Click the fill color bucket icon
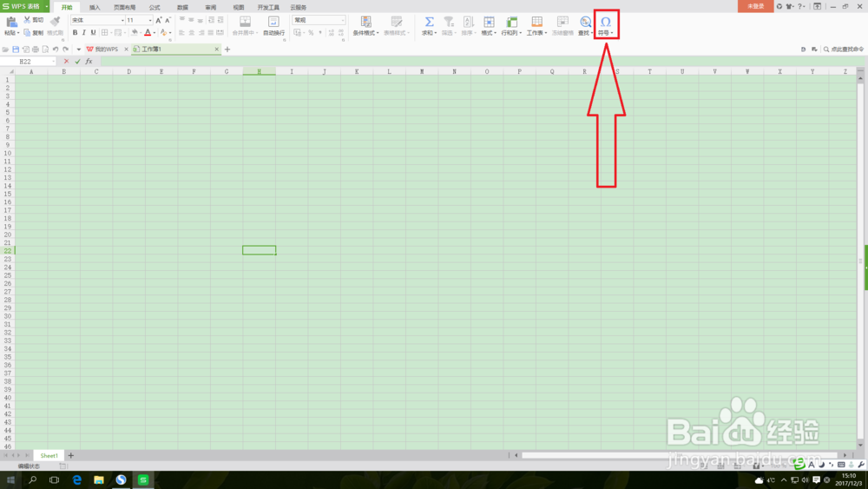Screen dimensions: 868x489 coord(134,33)
